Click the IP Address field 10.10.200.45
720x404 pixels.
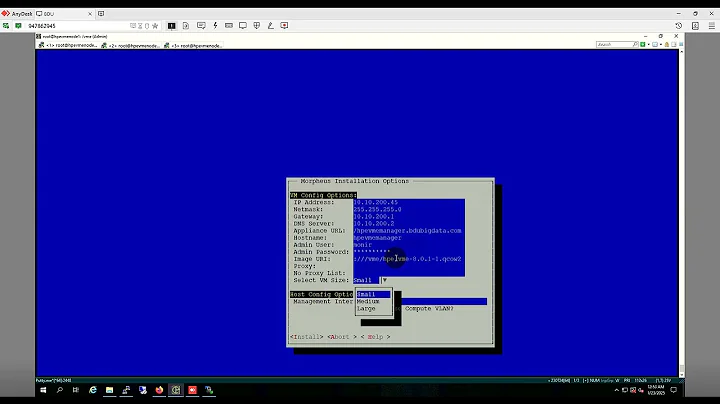tap(409, 202)
